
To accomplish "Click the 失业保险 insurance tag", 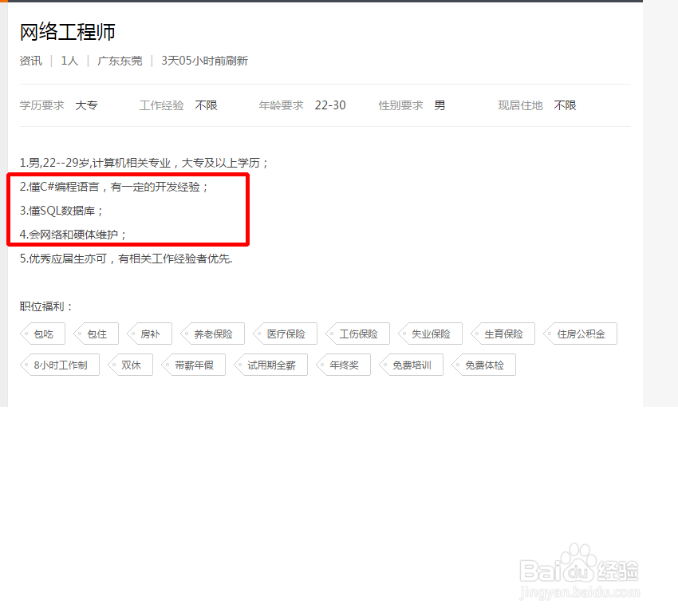I will coord(430,334).
